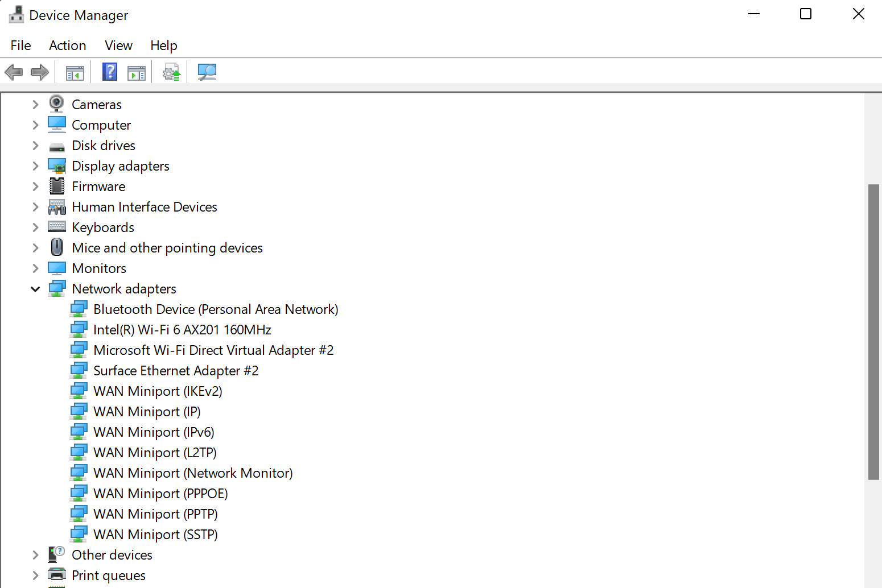The width and height of the screenshot is (882, 588).
Task: Click the Mice and pointing devices icon
Action: pos(57,247)
